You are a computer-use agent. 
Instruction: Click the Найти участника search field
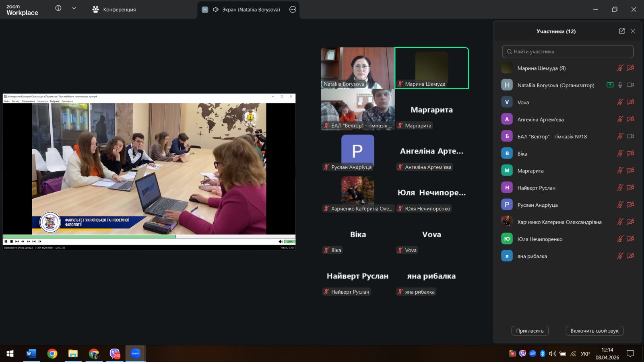(568, 51)
